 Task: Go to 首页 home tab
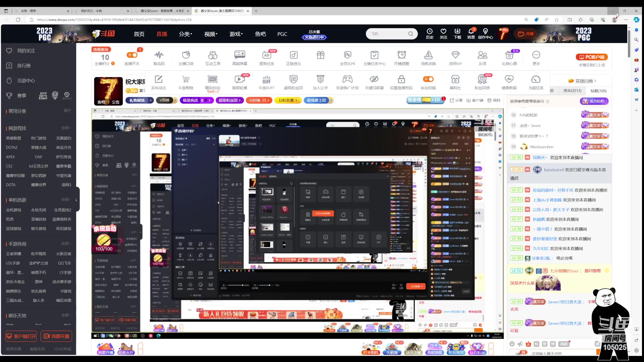click(x=139, y=34)
